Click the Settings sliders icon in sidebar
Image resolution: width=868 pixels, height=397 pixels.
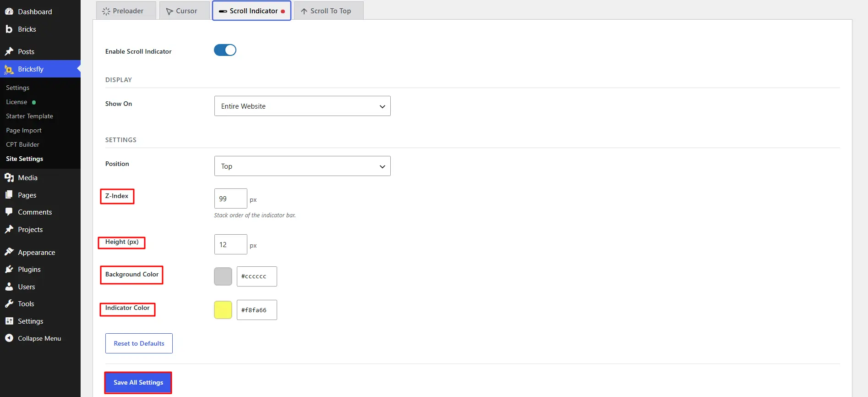pyautogui.click(x=9, y=321)
